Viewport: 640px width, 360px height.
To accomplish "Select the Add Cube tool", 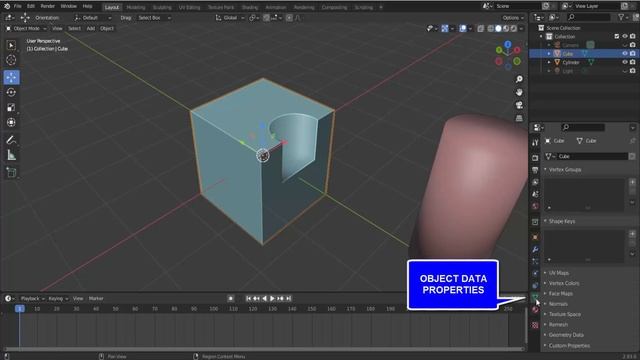I will [x=11, y=173].
